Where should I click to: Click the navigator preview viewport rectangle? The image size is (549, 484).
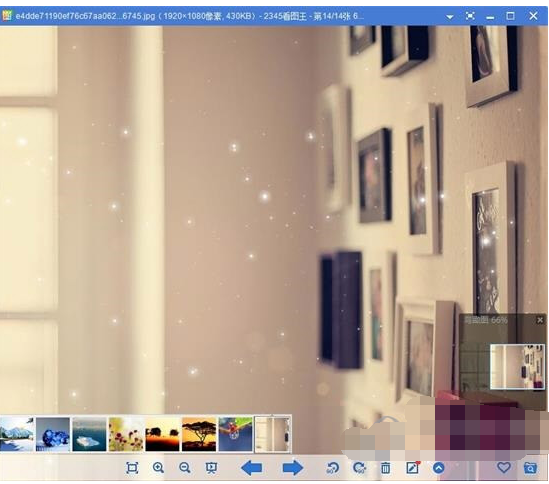517,367
